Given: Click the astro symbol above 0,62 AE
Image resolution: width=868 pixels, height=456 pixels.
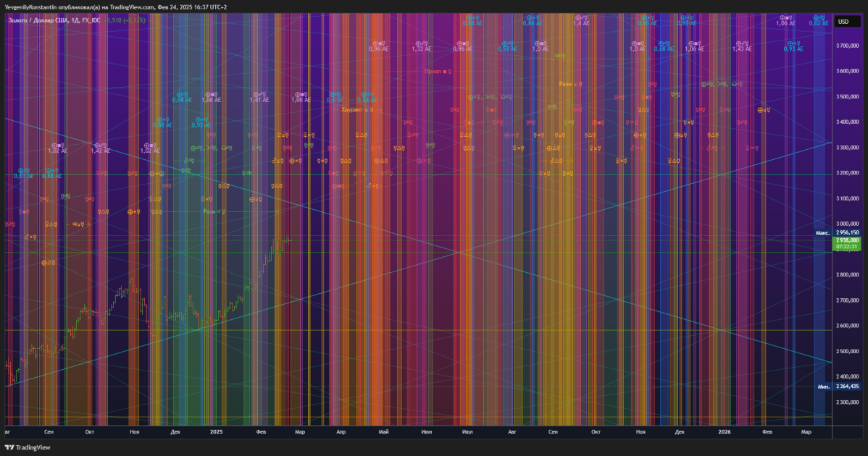Looking at the screenshot, I should click(819, 17).
